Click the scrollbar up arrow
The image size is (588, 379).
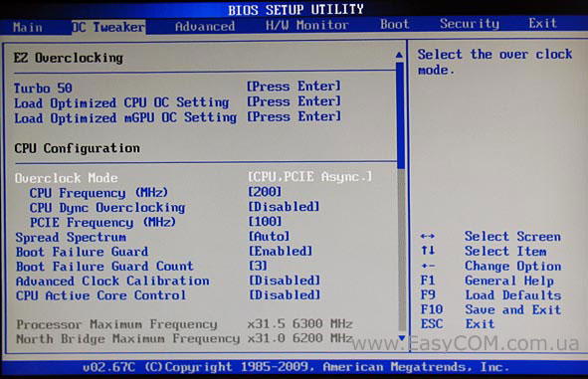coord(399,55)
